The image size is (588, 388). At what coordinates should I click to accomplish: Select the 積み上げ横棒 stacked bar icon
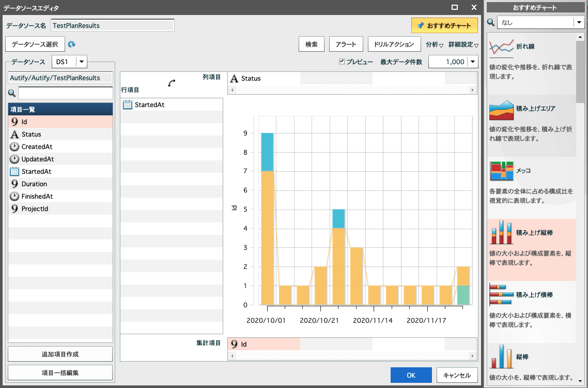click(x=501, y=295)
